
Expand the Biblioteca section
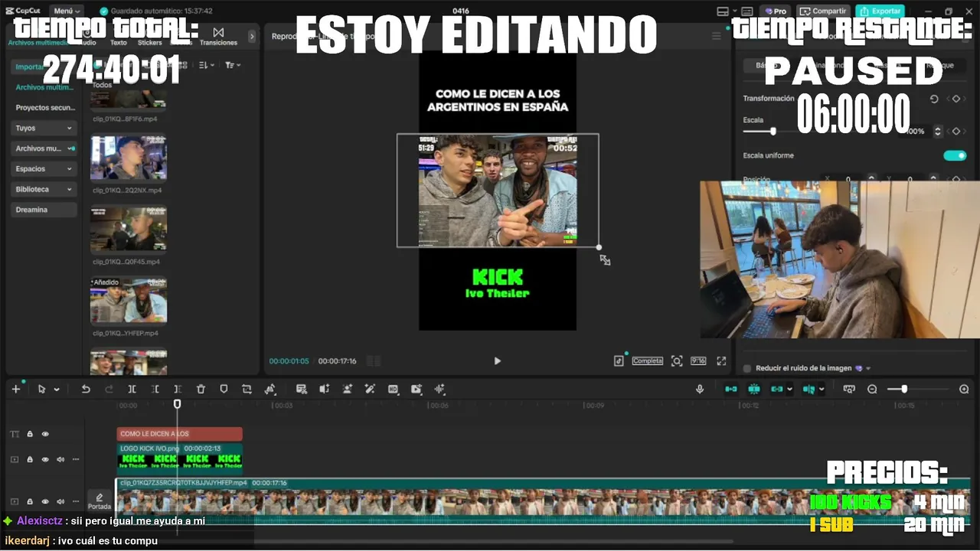coord(44,189)
